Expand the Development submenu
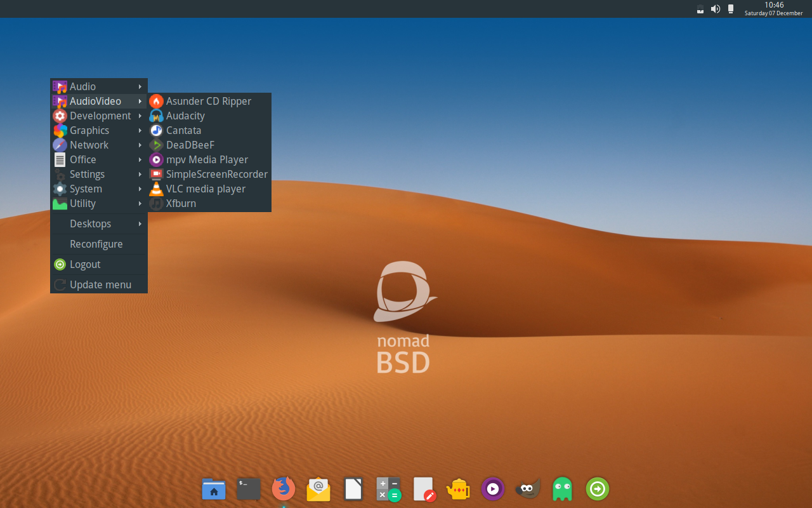Image resolution: width=812 pixels, height=508 pixels. (100, 116)
